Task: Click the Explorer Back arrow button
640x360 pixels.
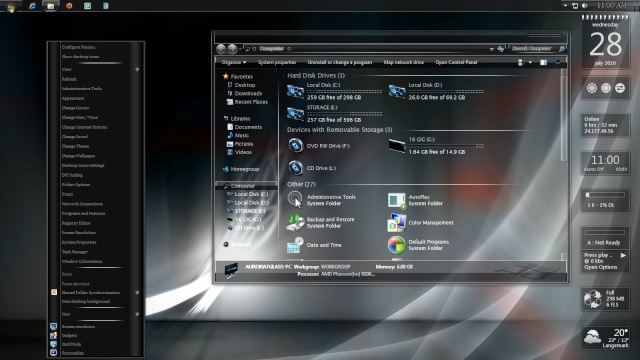Action: point(221,49)
